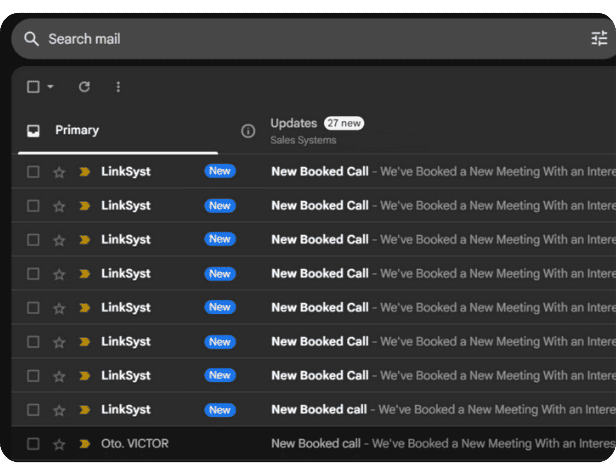Tick the select-all checkbox in toolbar
The width and height of the screenshot is (616, 475).
33,87
